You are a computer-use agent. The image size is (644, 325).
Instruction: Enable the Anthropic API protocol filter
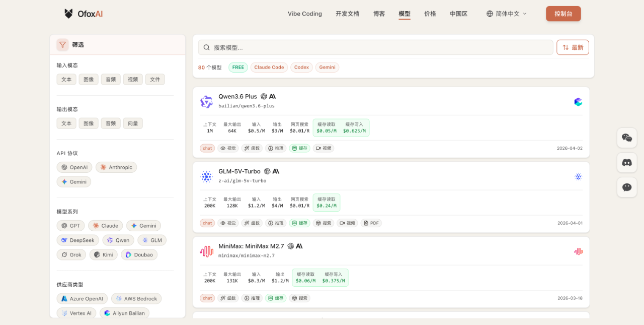[x=116, y=167]
